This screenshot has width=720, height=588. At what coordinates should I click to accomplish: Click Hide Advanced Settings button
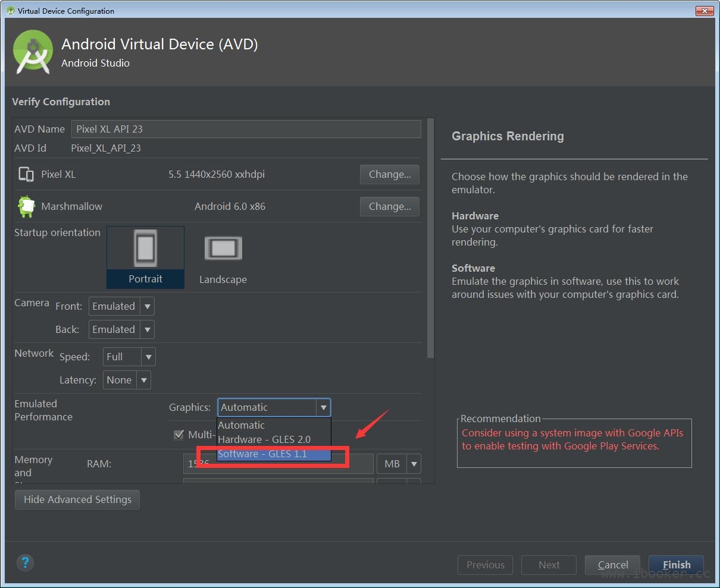pos(77,499)
